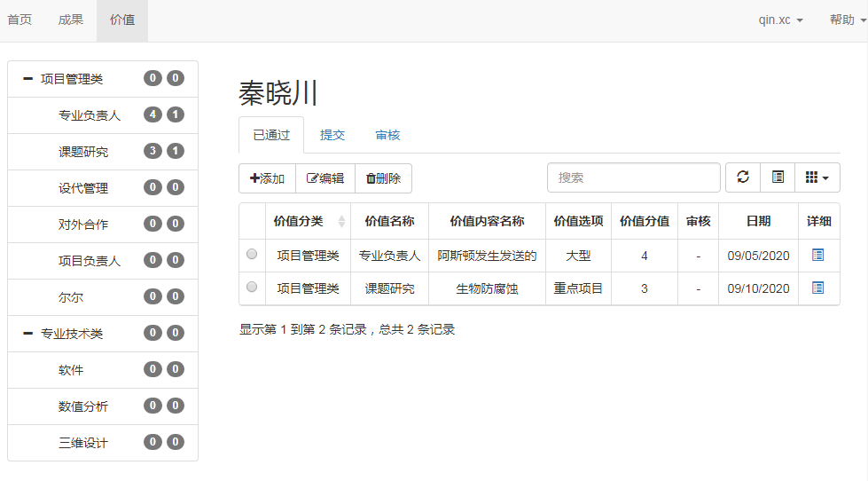
Task: Collapse the 项目管理类 tree group
Action: pos(27,79)
